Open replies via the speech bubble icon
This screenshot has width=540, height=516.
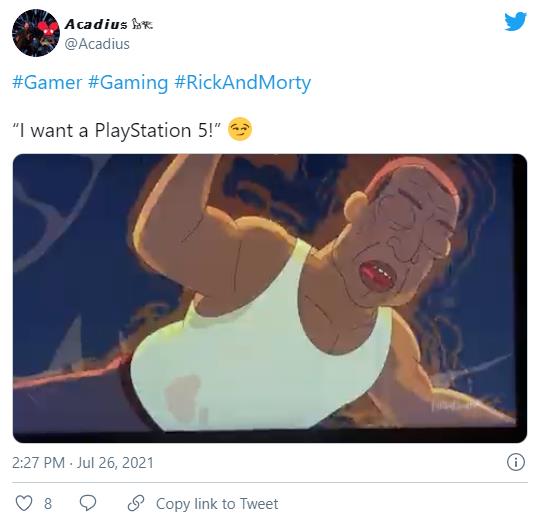click(88, 503)
